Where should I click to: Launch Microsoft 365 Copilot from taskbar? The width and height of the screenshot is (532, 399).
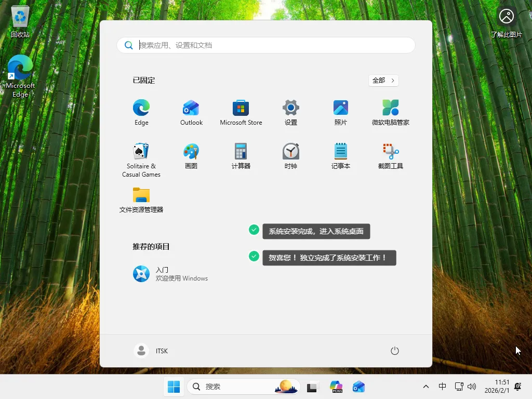click(x=336, y=387)
